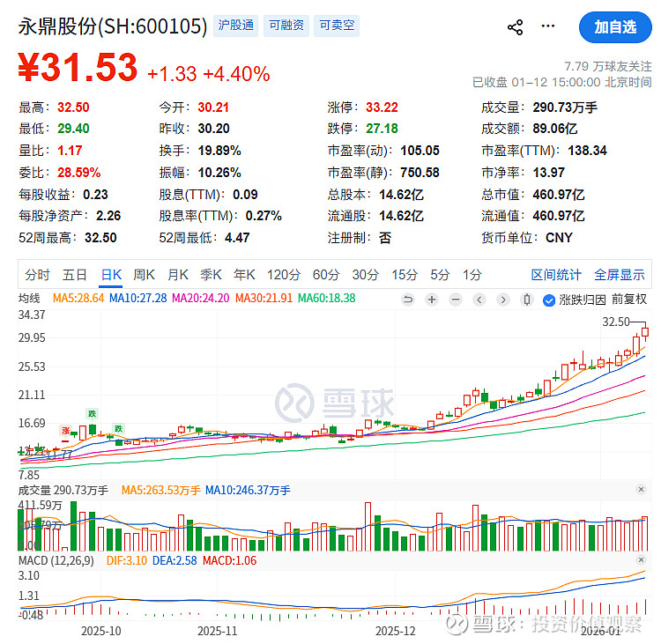
Task: Click the 成交量 290.73万手 panel label
Action: coord(63,490)
